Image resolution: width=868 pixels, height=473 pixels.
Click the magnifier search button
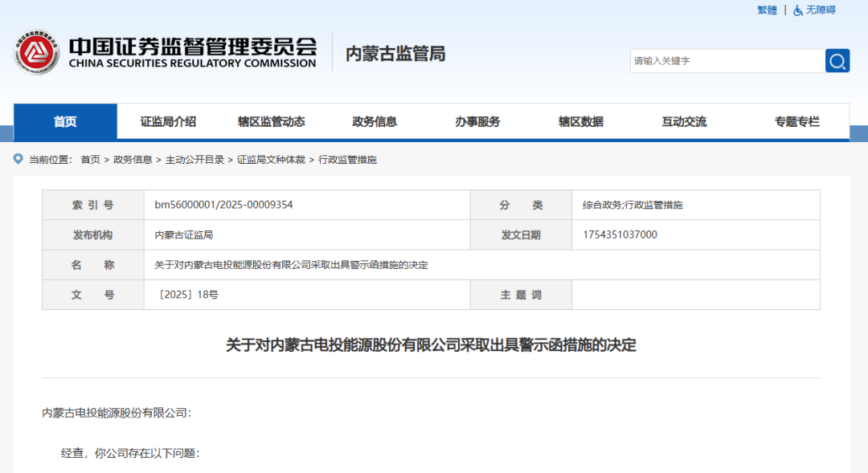coord(837,61)
